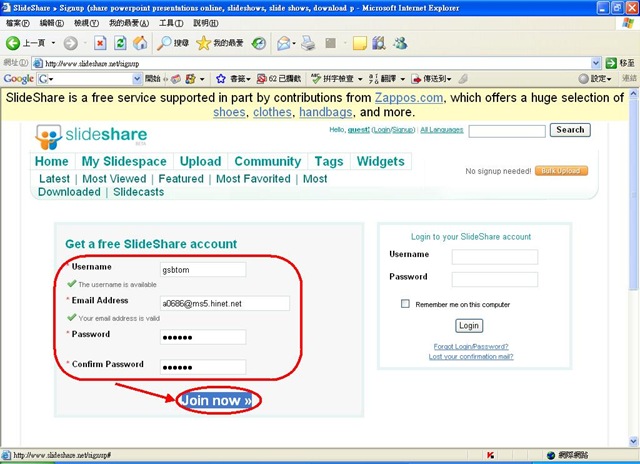Viewport: 640px width, 464px height.
Task: Open the Help (H) menu
Action: tap(205, 23)
